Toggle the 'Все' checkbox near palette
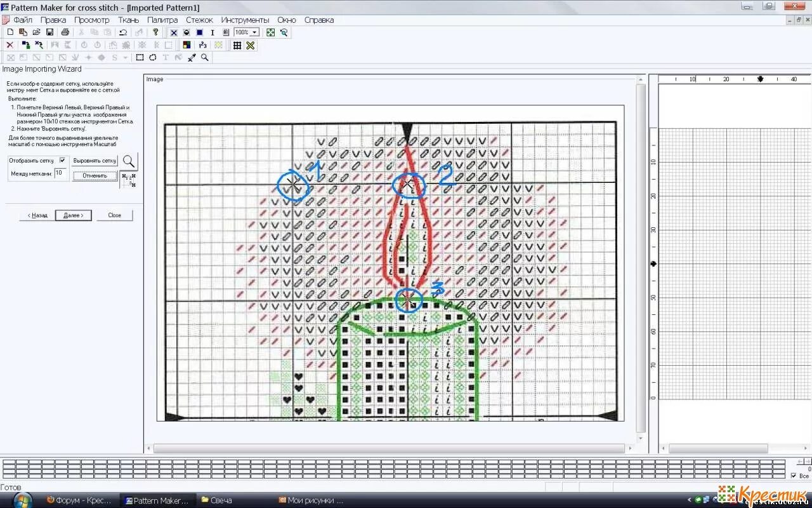Viewport: 812px width, 508px height. point(794,476)
